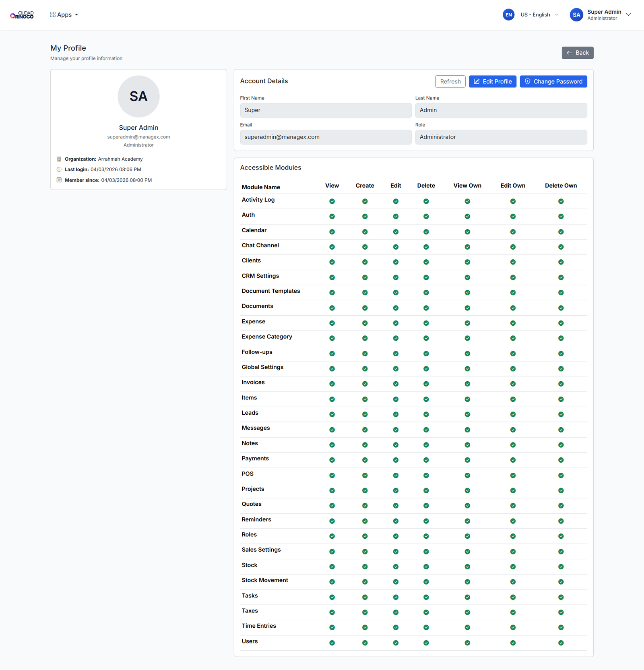Toggle the Invoices Create permission check
The image size is (644, 670).
click(x=365, y=384)
